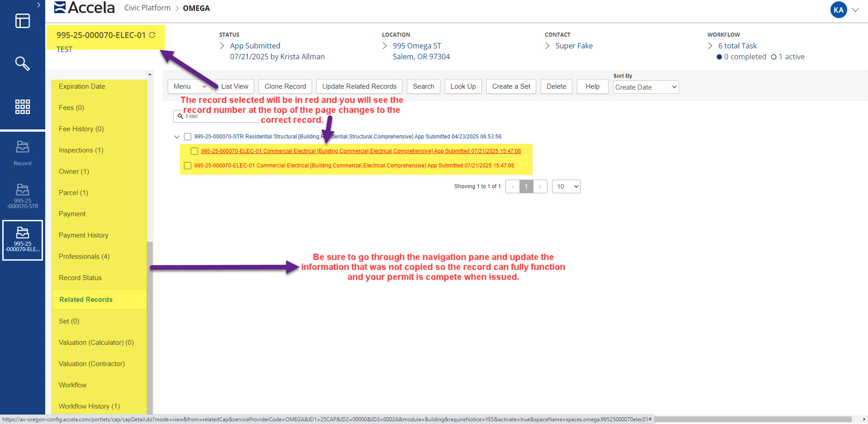Open the Sort By Create Date dropdown
868x424 pixels.
coord(646,87)
